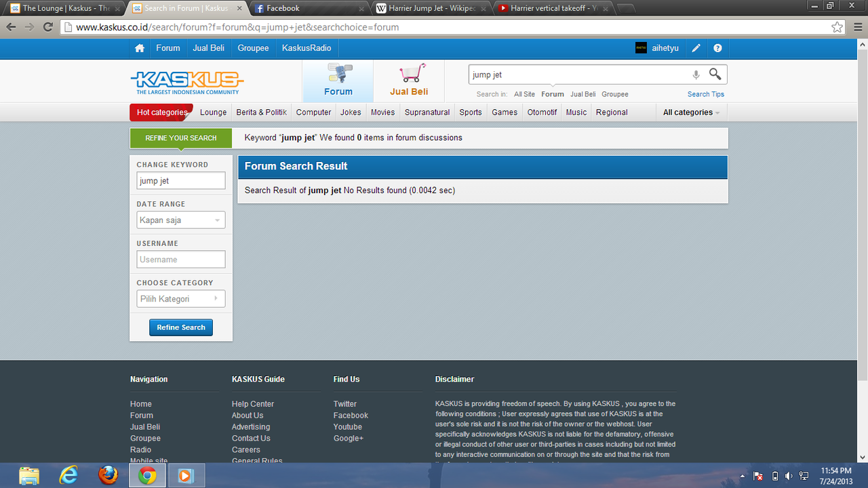Open Internet Explorer from the taskbar
Image resolution: width=868 pixels, height=488 pixels.
(68, 476)
